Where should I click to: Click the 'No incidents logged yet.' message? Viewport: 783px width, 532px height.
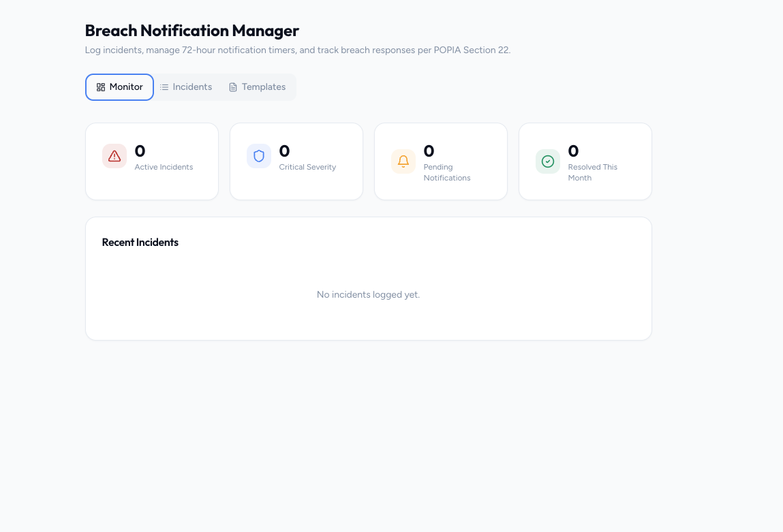tap(369, 295)
